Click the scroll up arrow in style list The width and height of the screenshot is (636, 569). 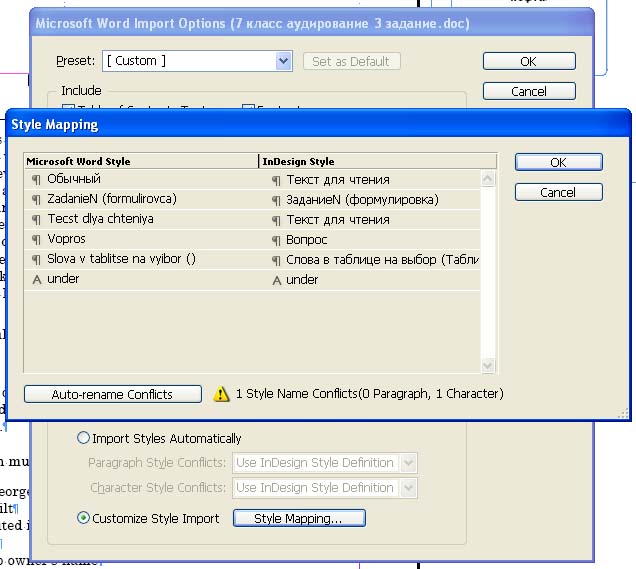488,178
